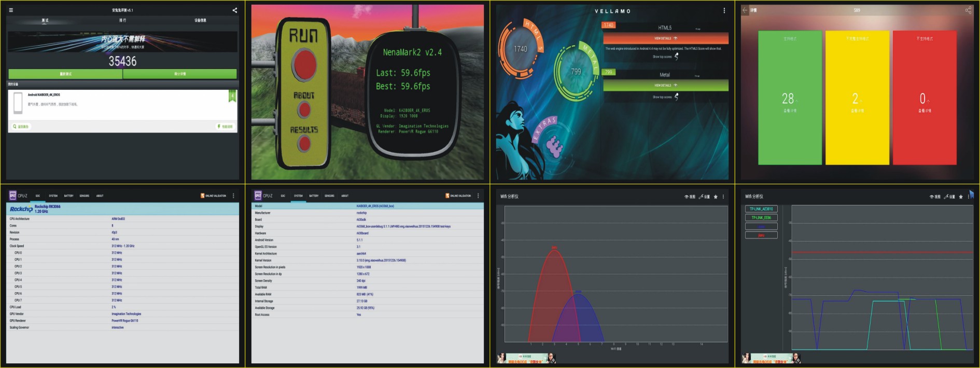The image size is (980, 368).
Task: Click the star icon in Wifi channel graph
Action: tap(716, 197)
